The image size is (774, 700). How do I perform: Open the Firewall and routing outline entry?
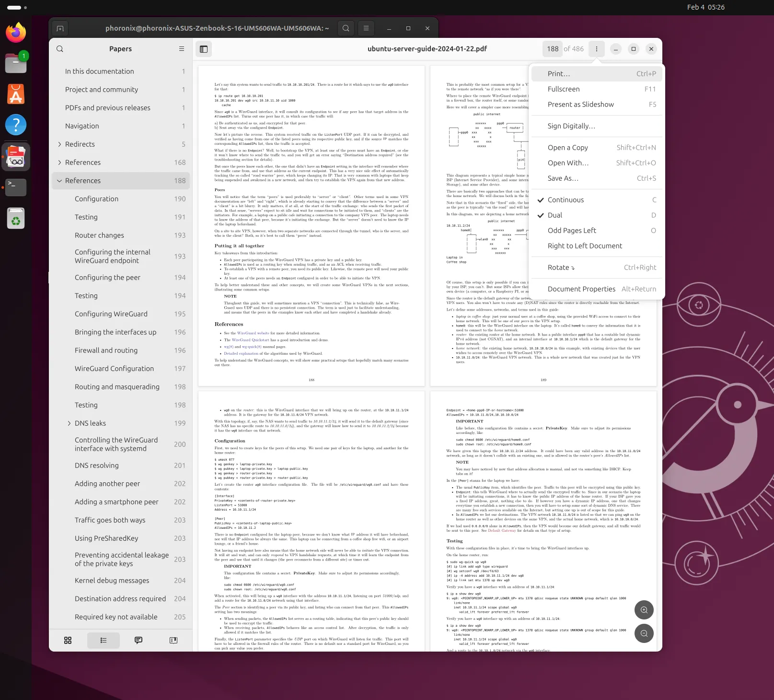click(106, 350)
